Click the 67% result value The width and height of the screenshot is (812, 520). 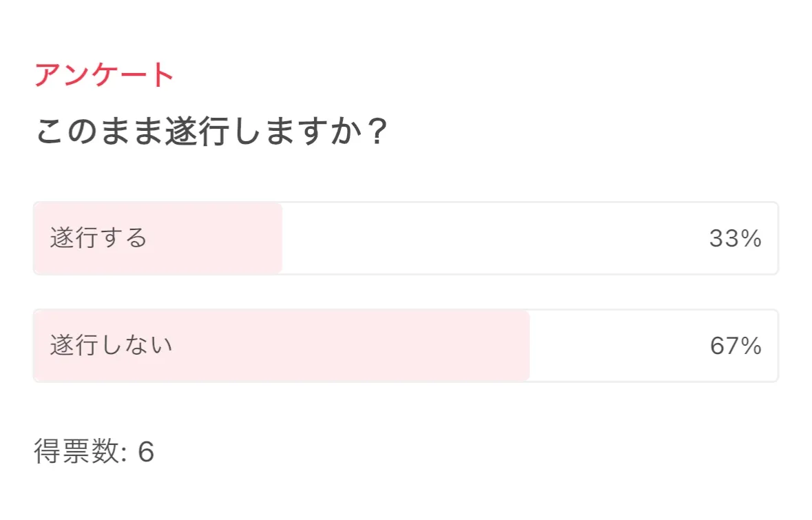coord(735,346)
